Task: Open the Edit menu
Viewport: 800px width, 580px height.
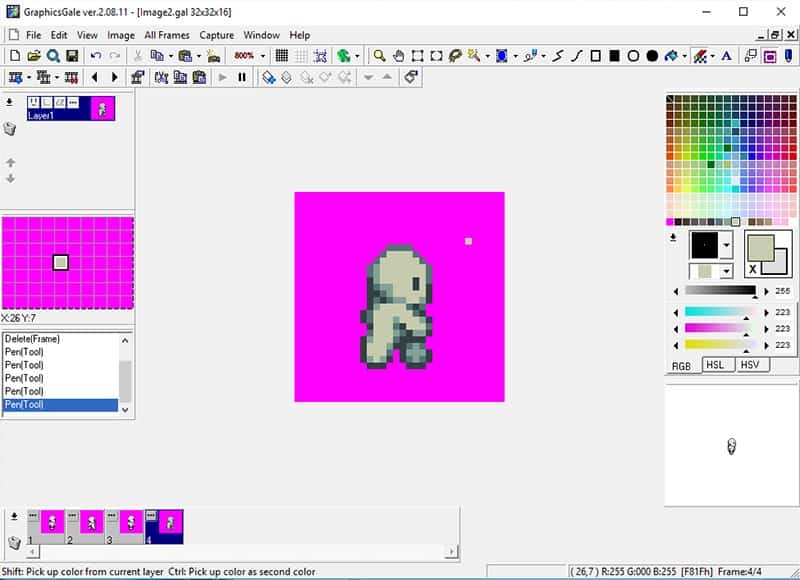Action: pyautogui.click(x=59, y=35)
